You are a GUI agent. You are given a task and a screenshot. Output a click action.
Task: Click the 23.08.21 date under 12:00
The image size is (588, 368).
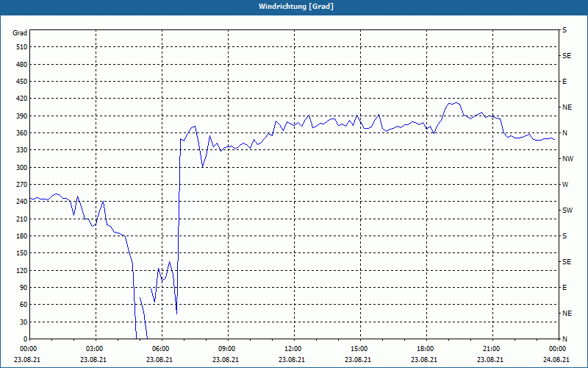tap(292, 359)
